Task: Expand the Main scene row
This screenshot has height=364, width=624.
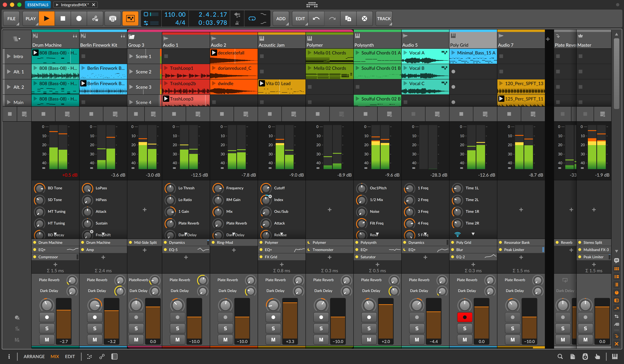Action: [8, 103]
